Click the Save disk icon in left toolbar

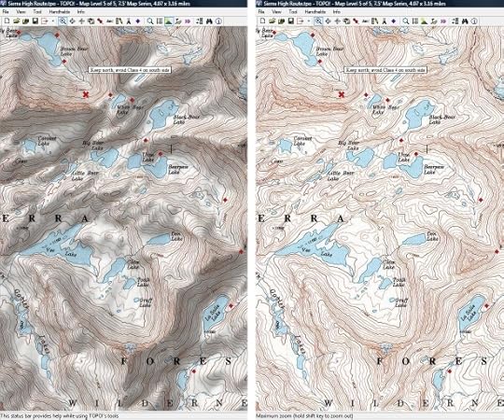click(35, 21)
